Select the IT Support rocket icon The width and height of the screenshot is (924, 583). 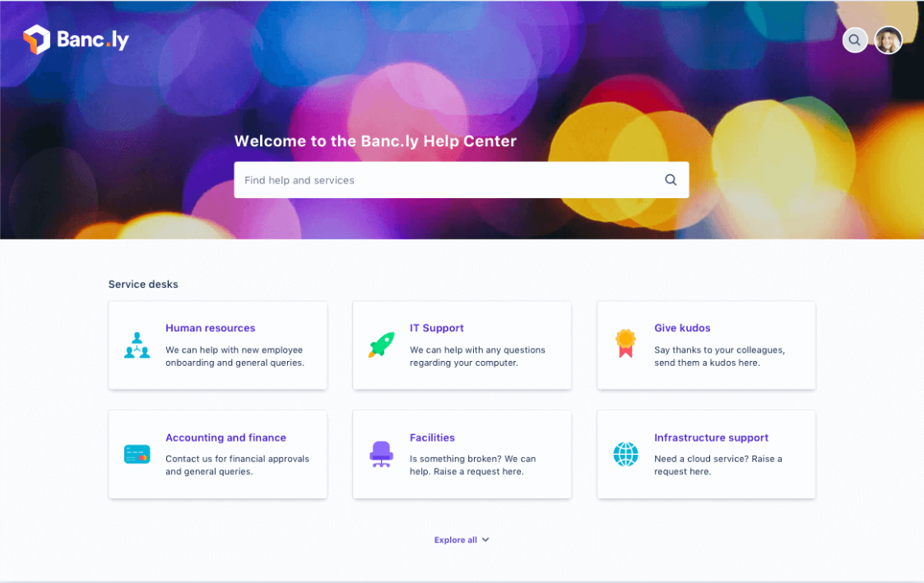(381, 344)
